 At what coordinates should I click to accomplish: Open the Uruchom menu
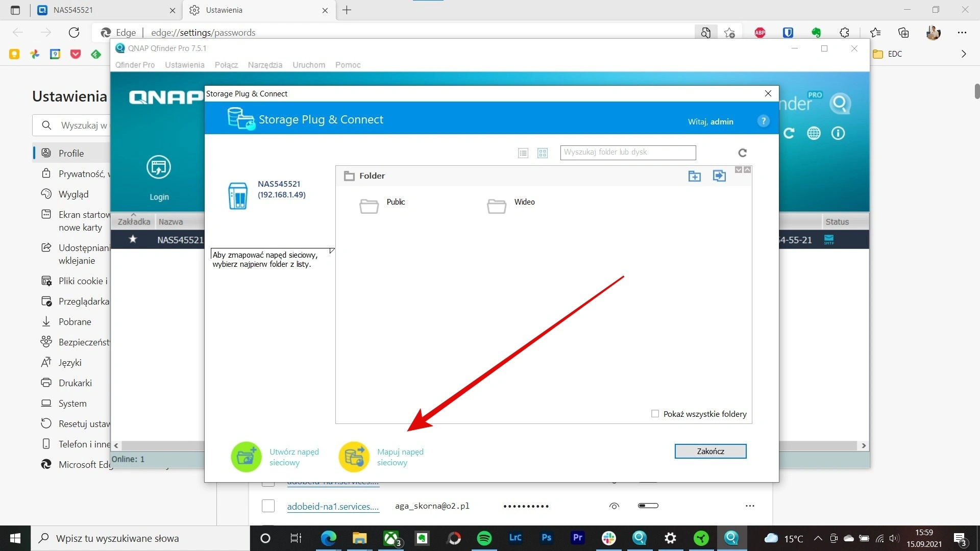click(309, 65)
